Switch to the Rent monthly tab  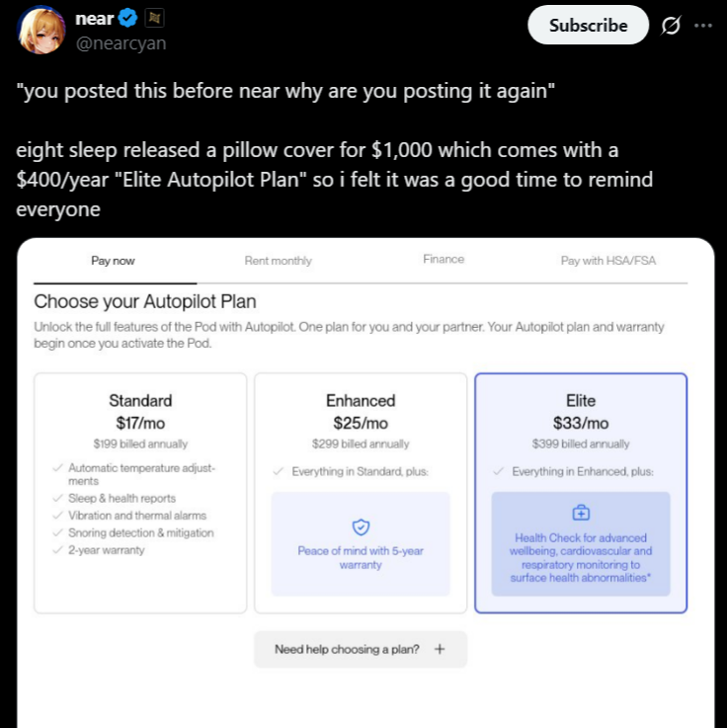click(x=279, y=261)
